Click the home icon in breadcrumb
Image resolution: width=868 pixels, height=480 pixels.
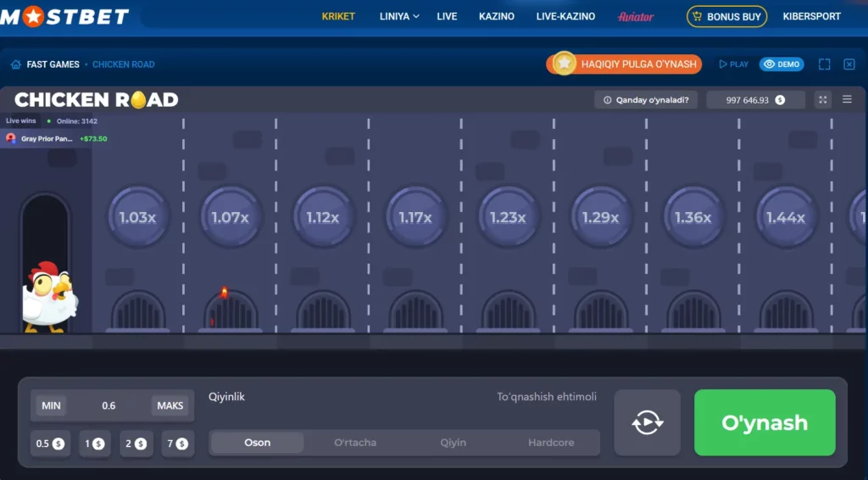(x=15, y=64)
